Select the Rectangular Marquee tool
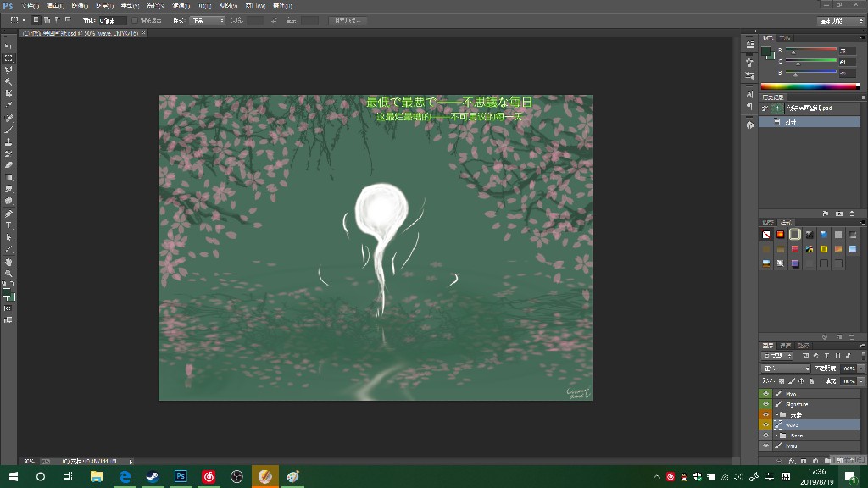Image resolution: width=868 pixels, height=488 pixels. pos(8,58)
